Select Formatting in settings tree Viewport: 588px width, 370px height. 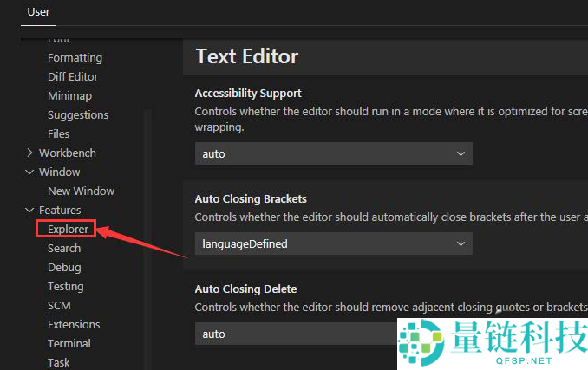tap(75, 58)
